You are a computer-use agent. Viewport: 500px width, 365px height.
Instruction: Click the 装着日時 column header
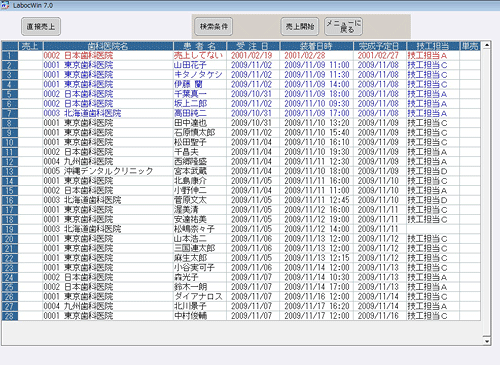point(316,46)
